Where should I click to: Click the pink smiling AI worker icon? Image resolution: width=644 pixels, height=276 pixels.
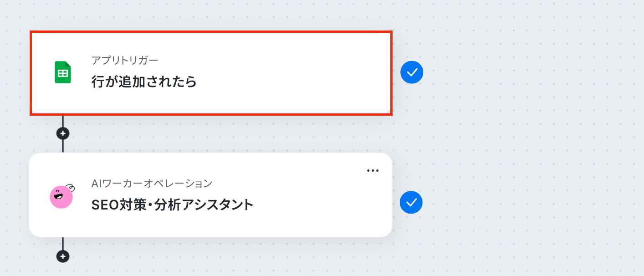[x=61, y=197]
